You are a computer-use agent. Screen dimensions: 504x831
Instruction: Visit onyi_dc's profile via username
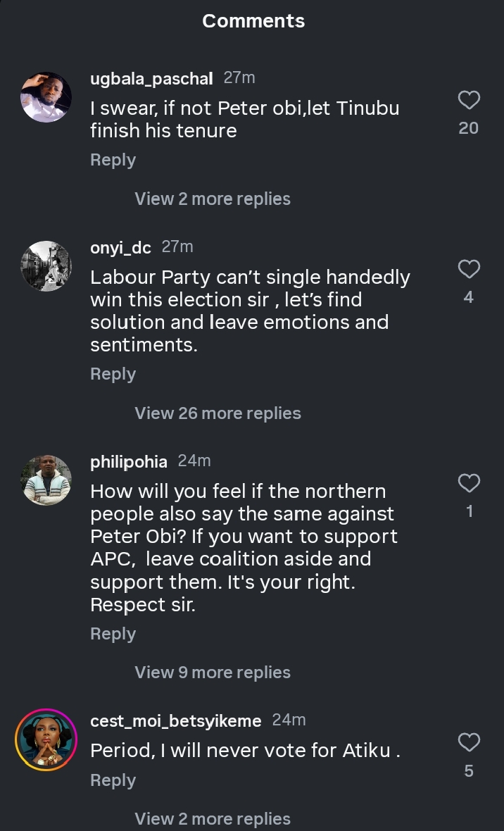[x=120, y=248]
